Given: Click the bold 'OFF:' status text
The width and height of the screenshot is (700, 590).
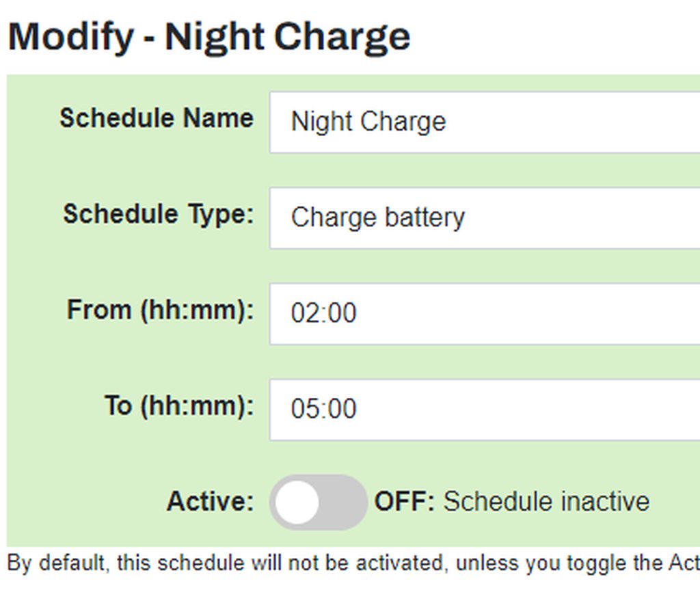Looking at the screenshot, I should click(404, 502).
